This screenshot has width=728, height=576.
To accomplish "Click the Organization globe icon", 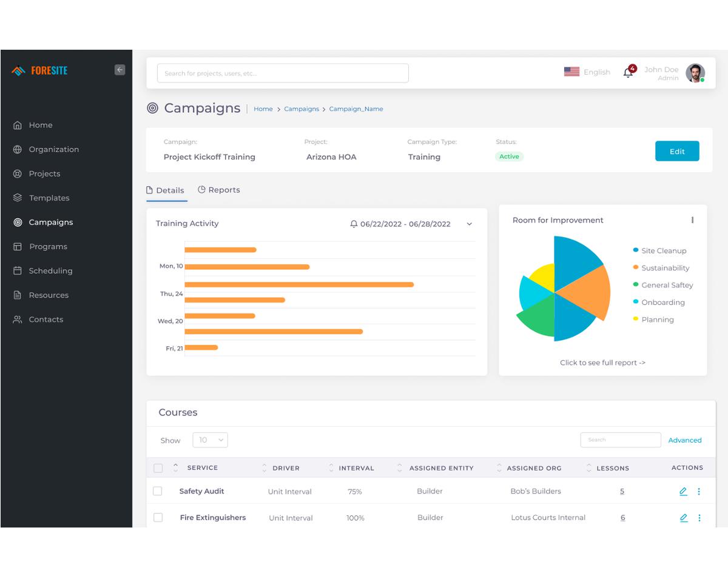I will [x=18, y=149].
